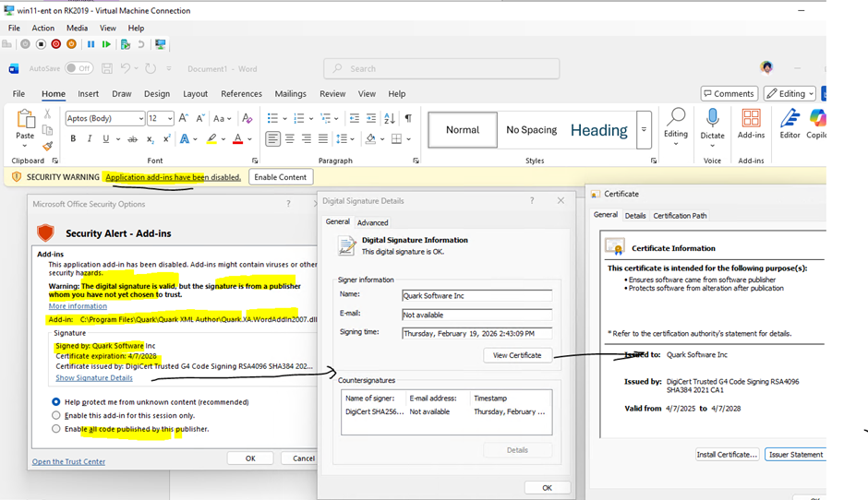868x500 pixels.
Task: Toggle the AutoSave switch
Action: tap(78, 68)
